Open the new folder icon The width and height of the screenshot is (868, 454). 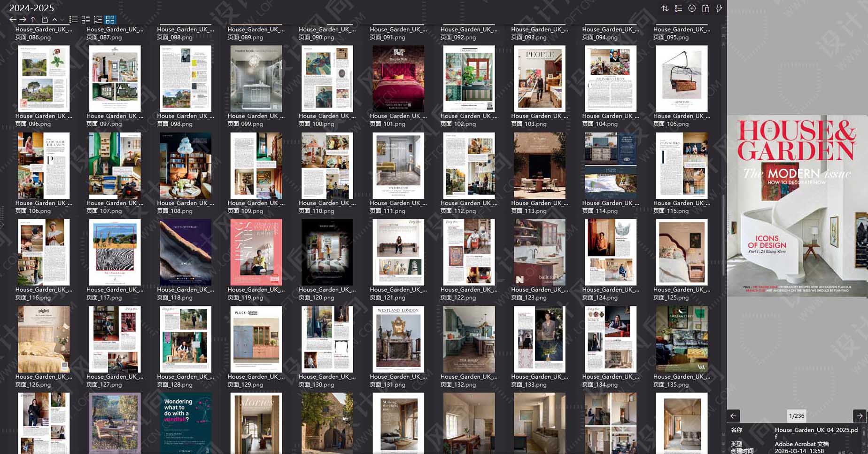click(x=45, y=20)
